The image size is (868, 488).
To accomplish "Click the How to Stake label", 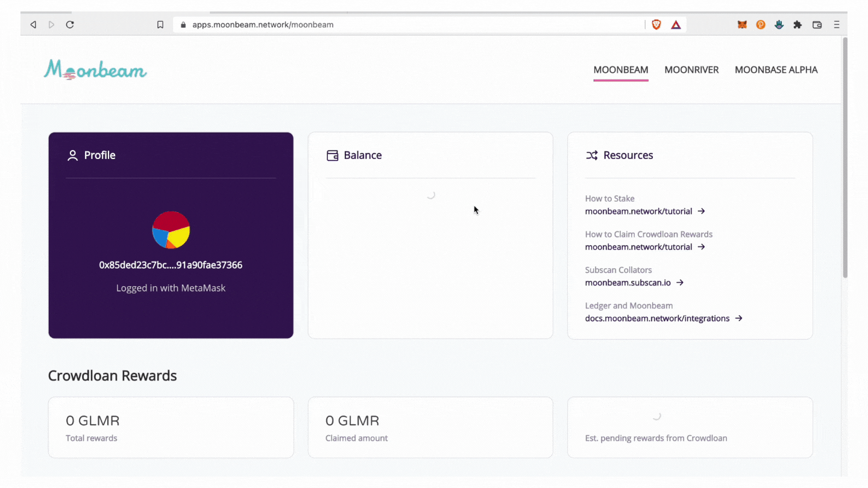I will 610,198.
